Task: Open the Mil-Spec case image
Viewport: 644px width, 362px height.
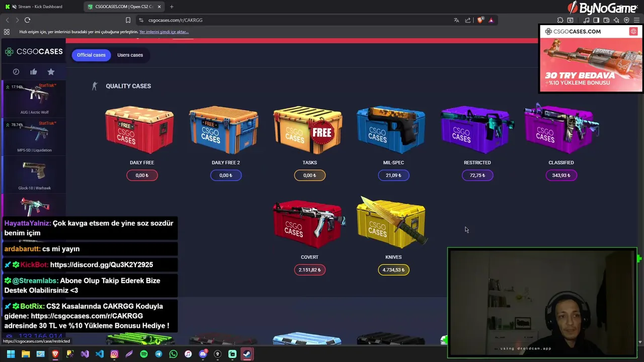Action: coord(391,130)
